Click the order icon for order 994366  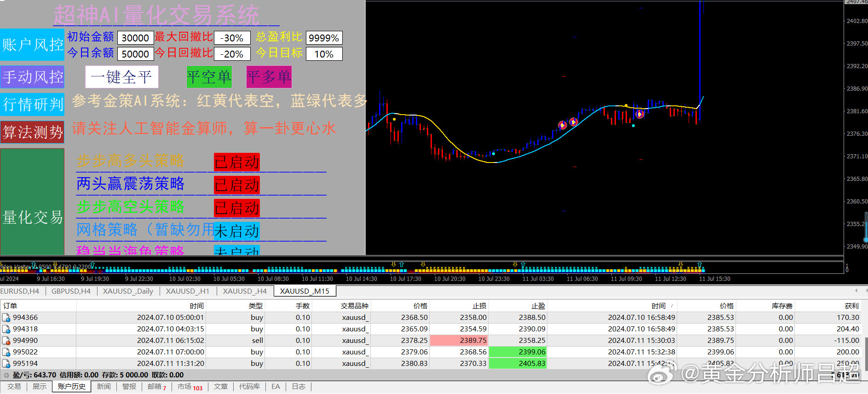coord(6,318)
